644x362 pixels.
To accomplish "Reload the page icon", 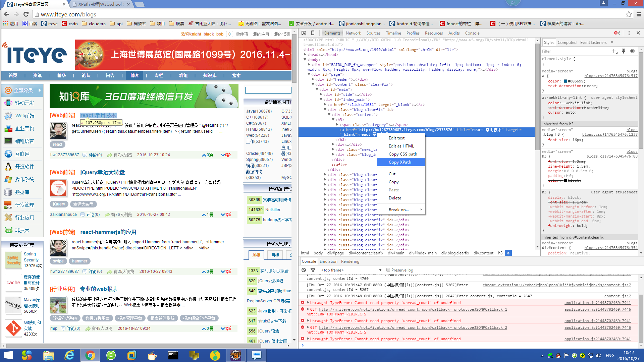I will click(x=26, y=14).
